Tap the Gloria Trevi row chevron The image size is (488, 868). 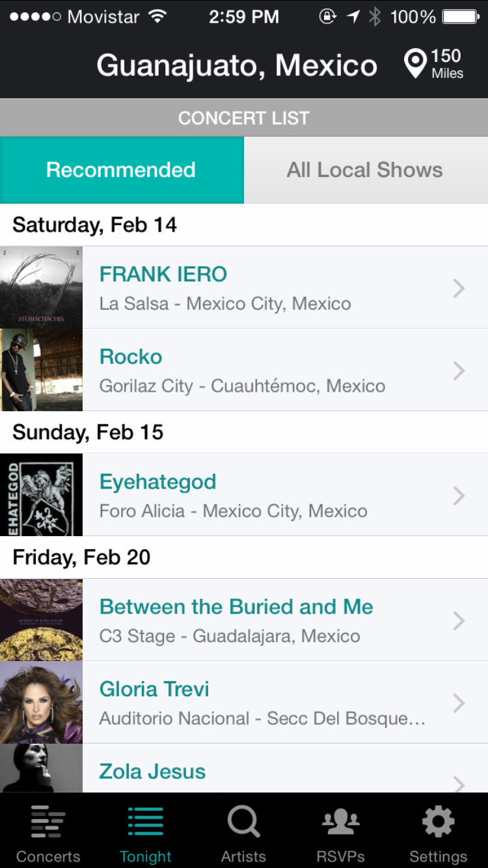point(459,703)
